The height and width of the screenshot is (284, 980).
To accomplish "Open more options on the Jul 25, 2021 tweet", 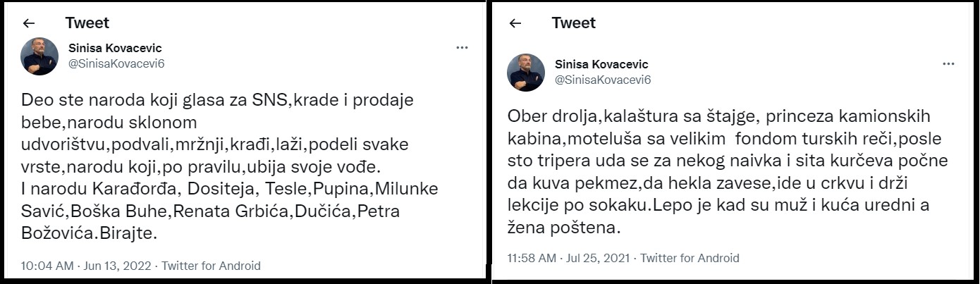I will 948,64.
